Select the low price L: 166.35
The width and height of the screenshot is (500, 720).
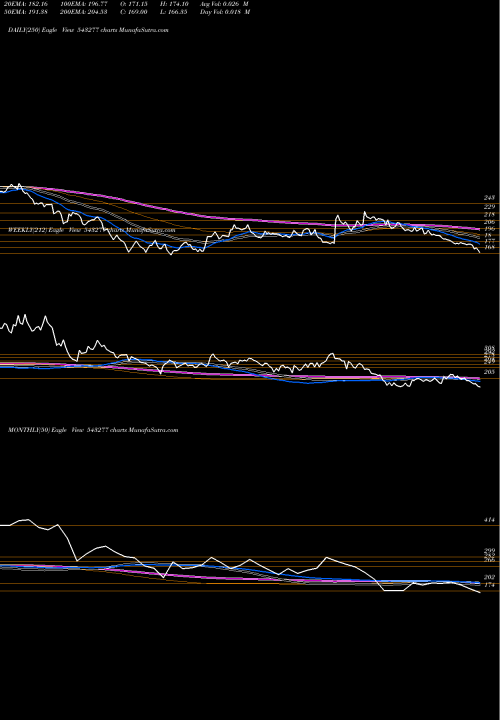(176, 12)
